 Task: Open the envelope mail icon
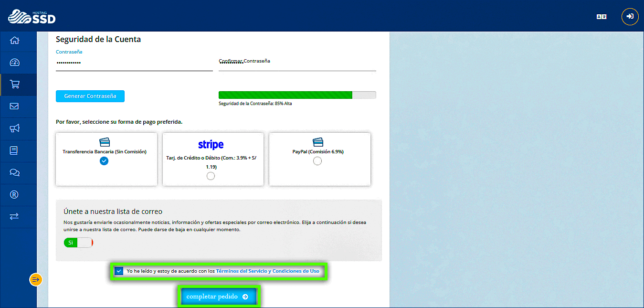(x=14, y=106)
